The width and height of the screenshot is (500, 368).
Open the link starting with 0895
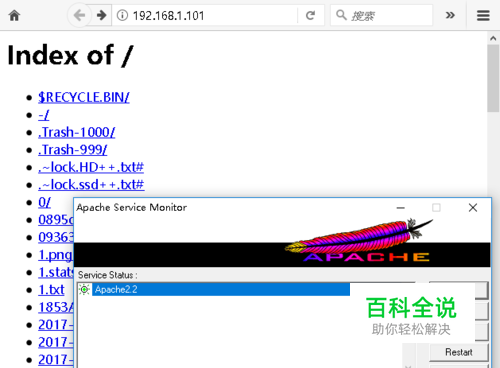click(55, 220)
